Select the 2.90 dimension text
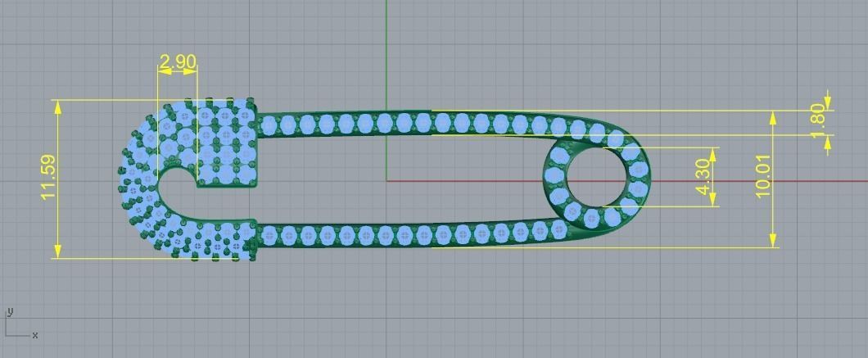The height and width of the screenshot is (358, 868). (x=178, y=62)
